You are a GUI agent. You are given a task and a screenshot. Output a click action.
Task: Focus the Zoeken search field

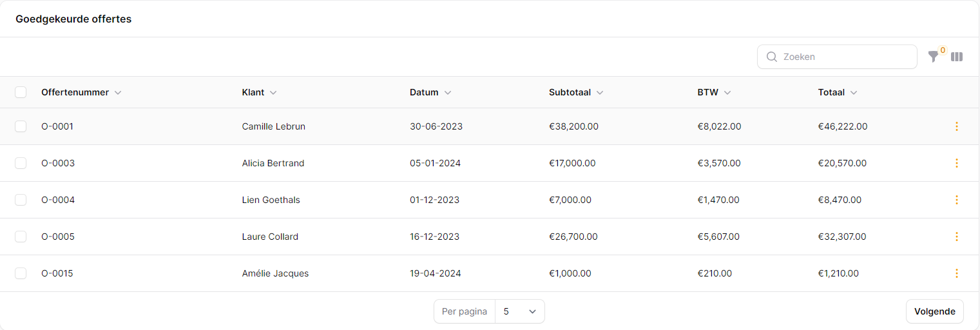844,57
